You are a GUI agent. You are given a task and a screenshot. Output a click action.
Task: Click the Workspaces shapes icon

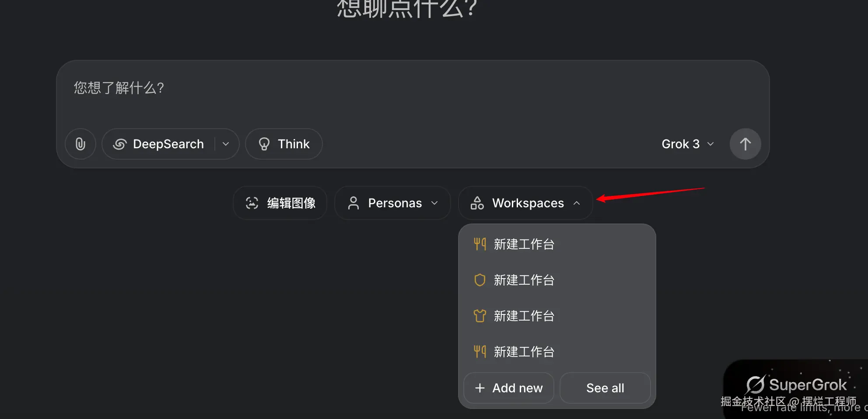pyautogui.click(x=477, y=203)
